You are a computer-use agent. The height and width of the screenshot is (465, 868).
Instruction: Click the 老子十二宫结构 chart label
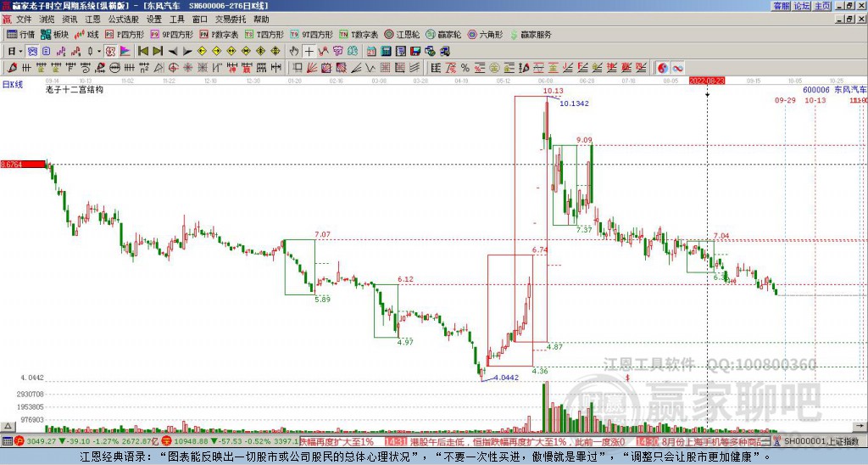coord(75,89)
